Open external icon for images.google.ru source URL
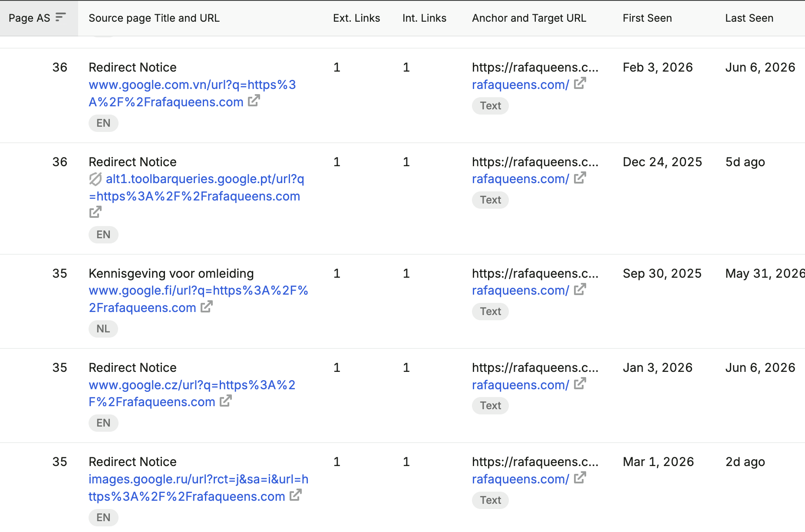805x532 pixels. coord(296,495)
